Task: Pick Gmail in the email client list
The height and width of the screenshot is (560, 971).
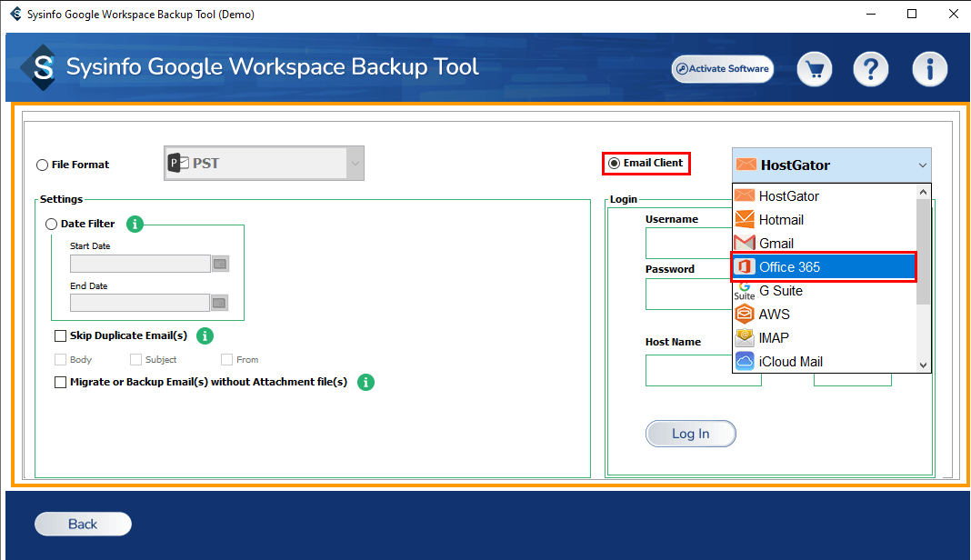Action: click(776, 244)
